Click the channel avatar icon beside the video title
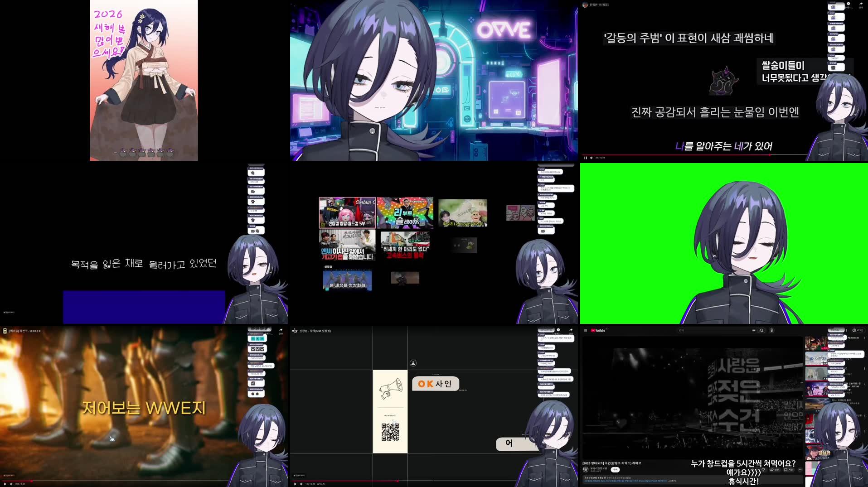 point(585,468)
